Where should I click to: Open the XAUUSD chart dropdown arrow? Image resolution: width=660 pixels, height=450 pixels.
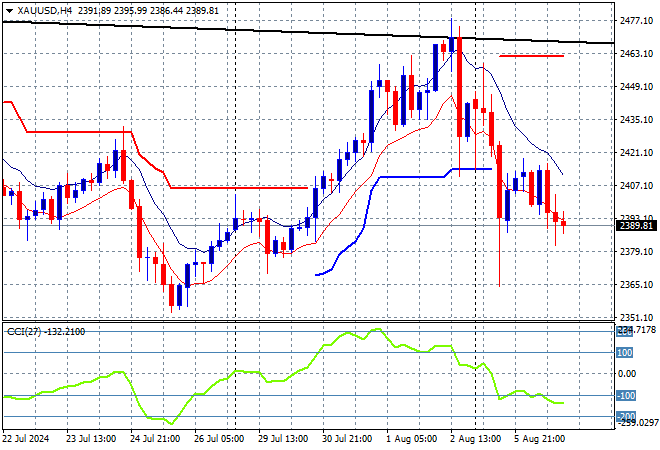[x=9, y=11]
